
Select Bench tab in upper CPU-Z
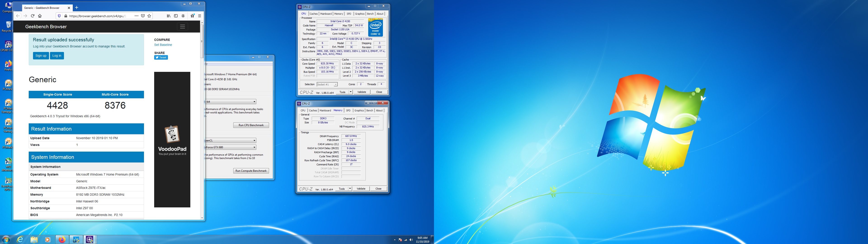tap(370, 14)
